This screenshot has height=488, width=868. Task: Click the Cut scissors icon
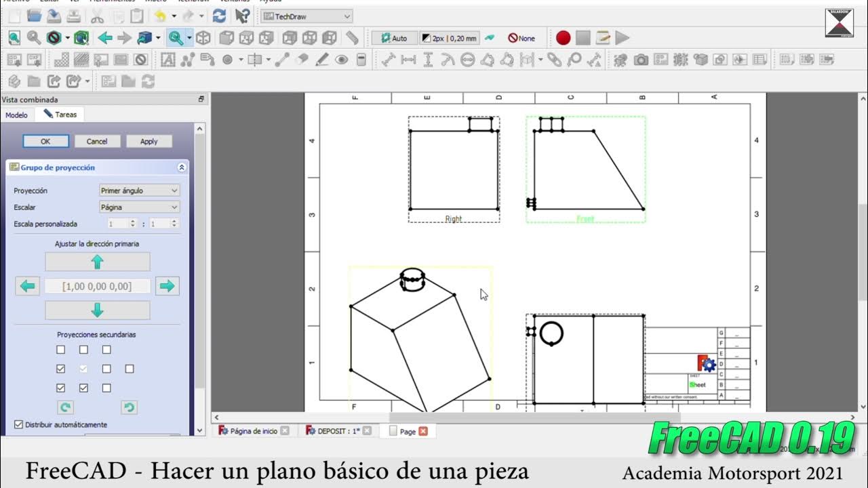tap(97, 16)
